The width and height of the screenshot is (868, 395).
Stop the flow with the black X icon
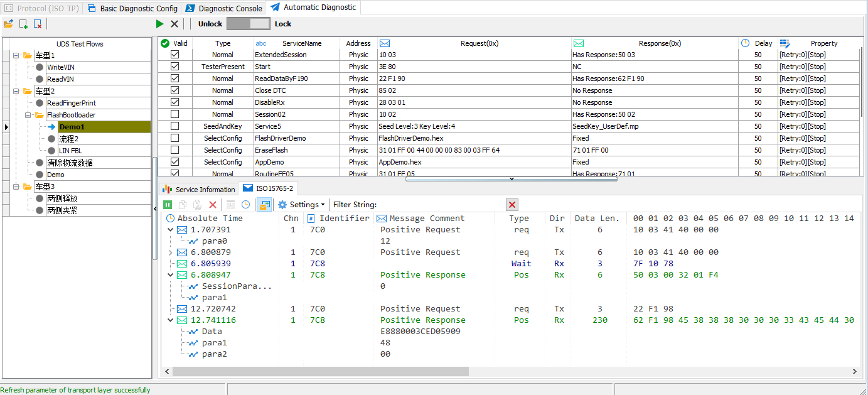tap(174, 24)
